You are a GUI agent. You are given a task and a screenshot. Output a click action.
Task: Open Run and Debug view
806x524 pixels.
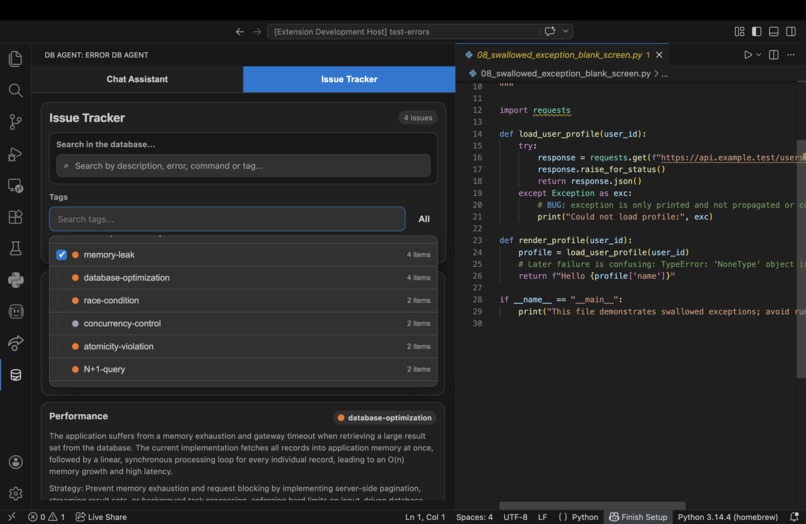[x=15, y=154]
